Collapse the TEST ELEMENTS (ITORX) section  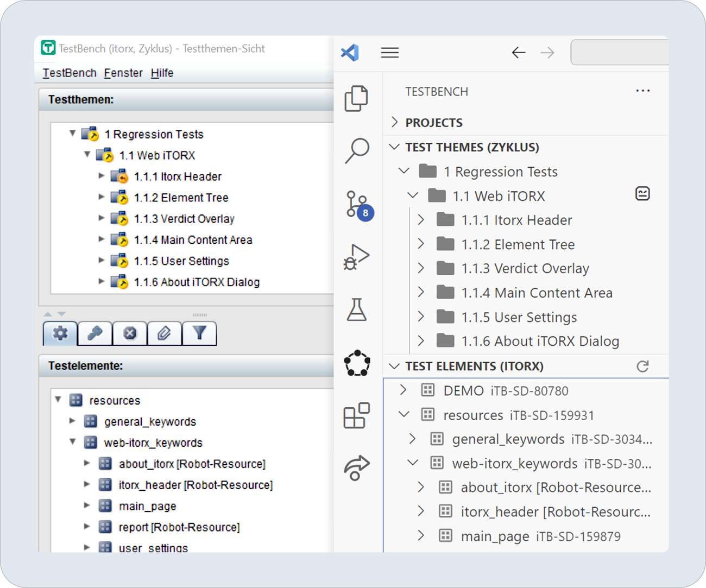[395, 366]
